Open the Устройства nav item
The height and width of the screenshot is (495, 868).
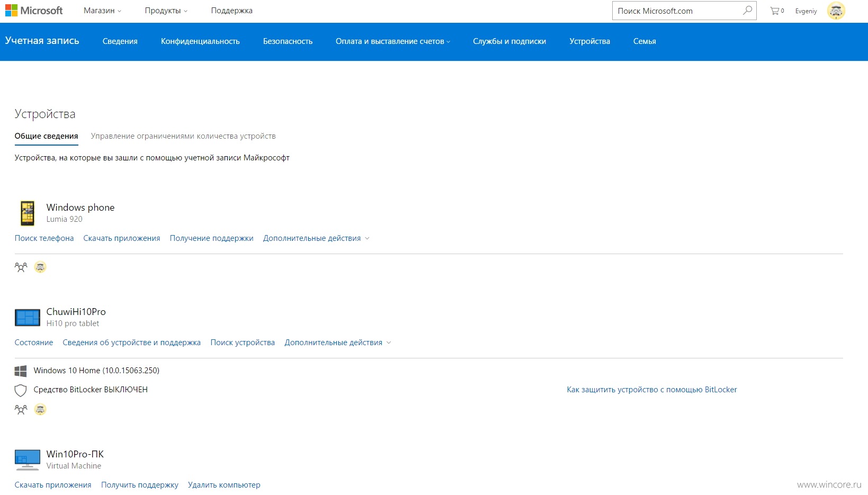click(x=589, y=41)
